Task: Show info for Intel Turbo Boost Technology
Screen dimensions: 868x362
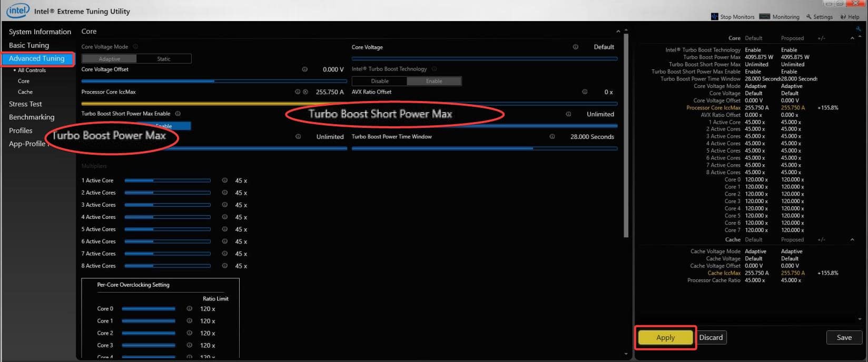Action: pos(434,69)
